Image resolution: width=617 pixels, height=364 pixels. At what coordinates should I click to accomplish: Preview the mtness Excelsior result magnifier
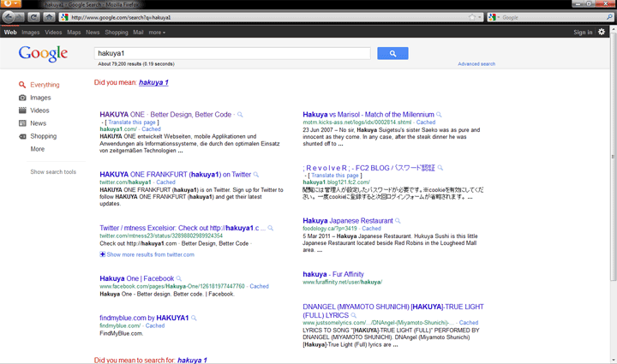click(x=270, y=228)
